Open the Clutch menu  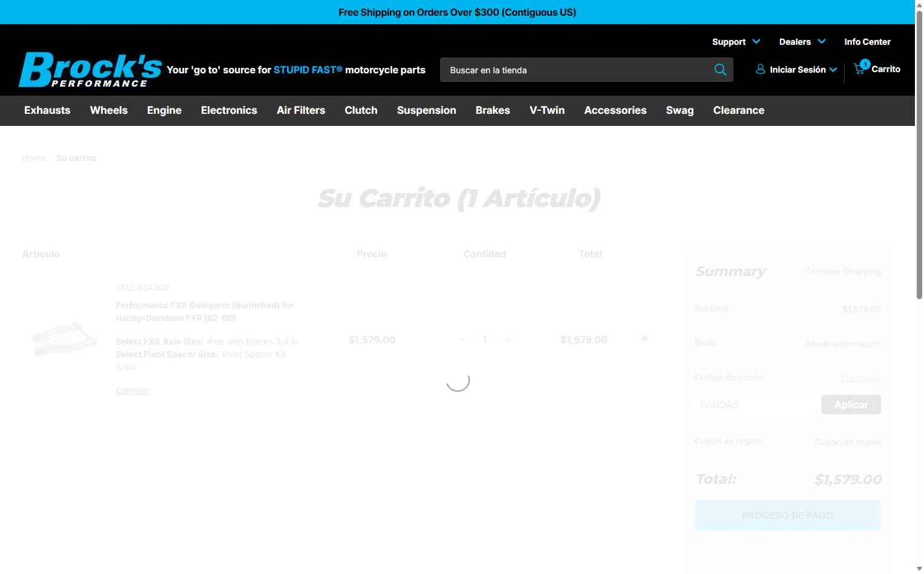click(361, 110)
